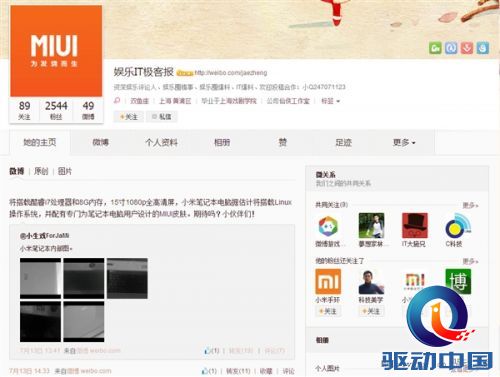This screenshot has width=500, height=377.
Task: Switch to the 微博 navigation tab
Action: coord(100,143)
